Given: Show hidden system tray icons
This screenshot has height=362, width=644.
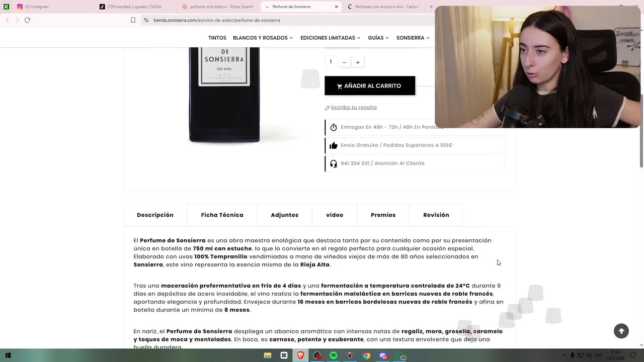Looking at the screenshot, I should (564, 355).
